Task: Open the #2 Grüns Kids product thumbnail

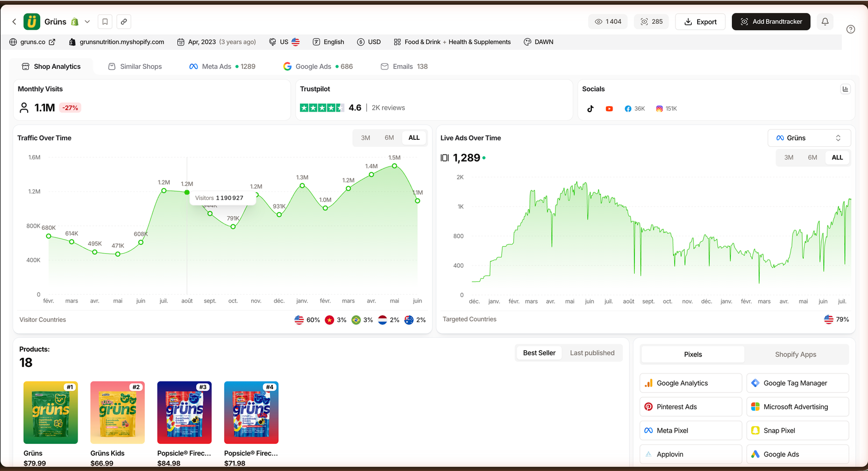Action: [x=118, y=412]
